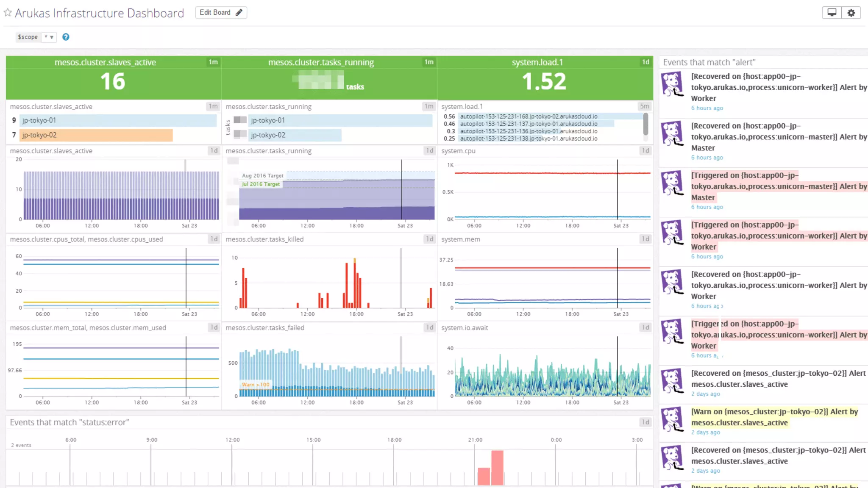Image resolution: width=868 pixels, height=488 pixels.
Task: Click the autopilot-153-125-231-168 host row
Action: 529,116
